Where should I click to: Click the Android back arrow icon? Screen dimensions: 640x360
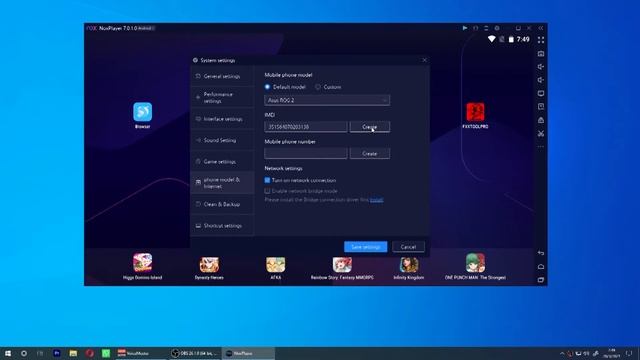click(541, 253)
